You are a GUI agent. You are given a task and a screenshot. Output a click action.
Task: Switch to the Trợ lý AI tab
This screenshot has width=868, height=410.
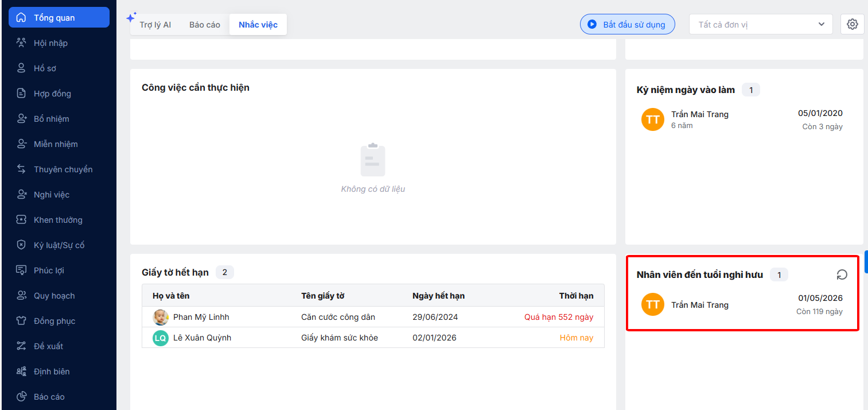pyautogui.click(x=155, y=25)
